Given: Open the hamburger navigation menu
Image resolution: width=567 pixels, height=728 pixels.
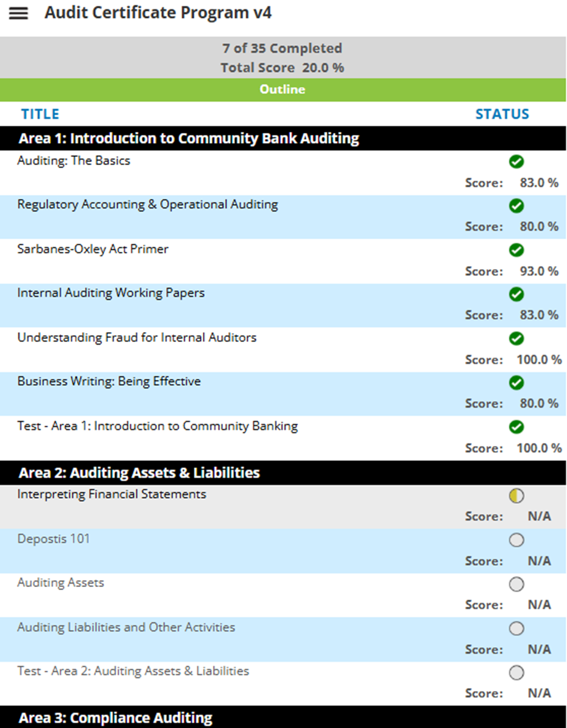Looking at the screenshot, I should click(x=18, y=13).
